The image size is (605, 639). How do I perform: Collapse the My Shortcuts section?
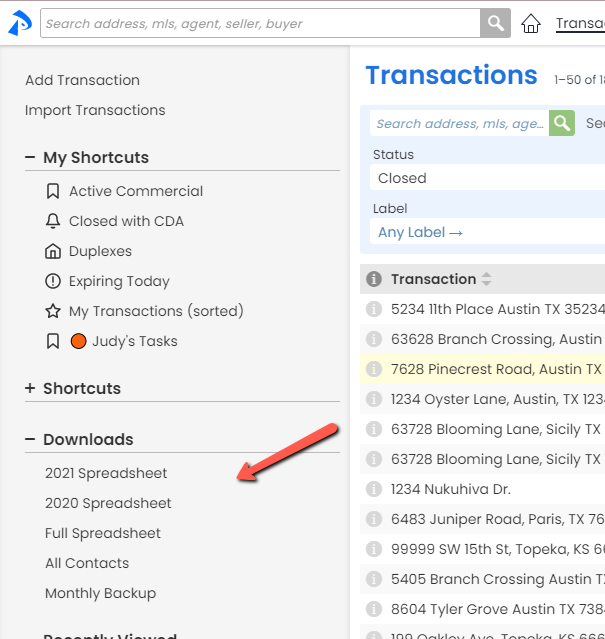(30, 157)
